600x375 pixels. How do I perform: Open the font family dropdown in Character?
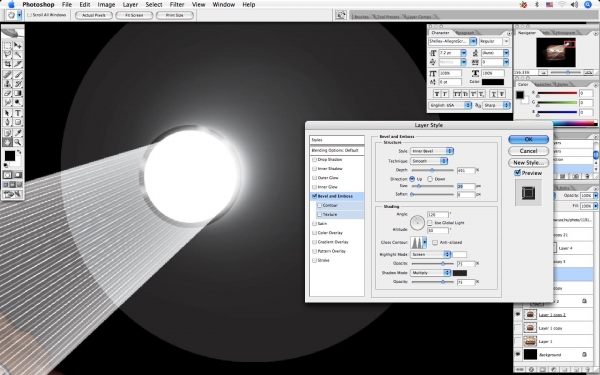tap(473, 41)
